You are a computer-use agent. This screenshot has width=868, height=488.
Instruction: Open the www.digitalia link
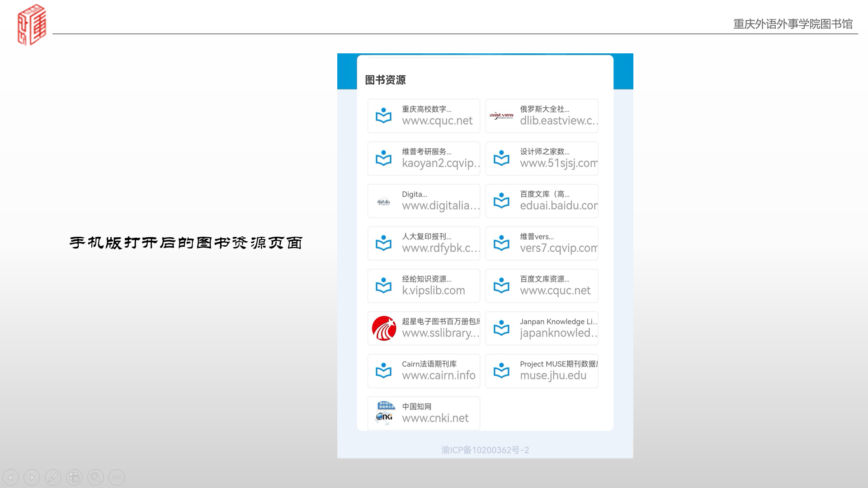(x=441, y=206)
